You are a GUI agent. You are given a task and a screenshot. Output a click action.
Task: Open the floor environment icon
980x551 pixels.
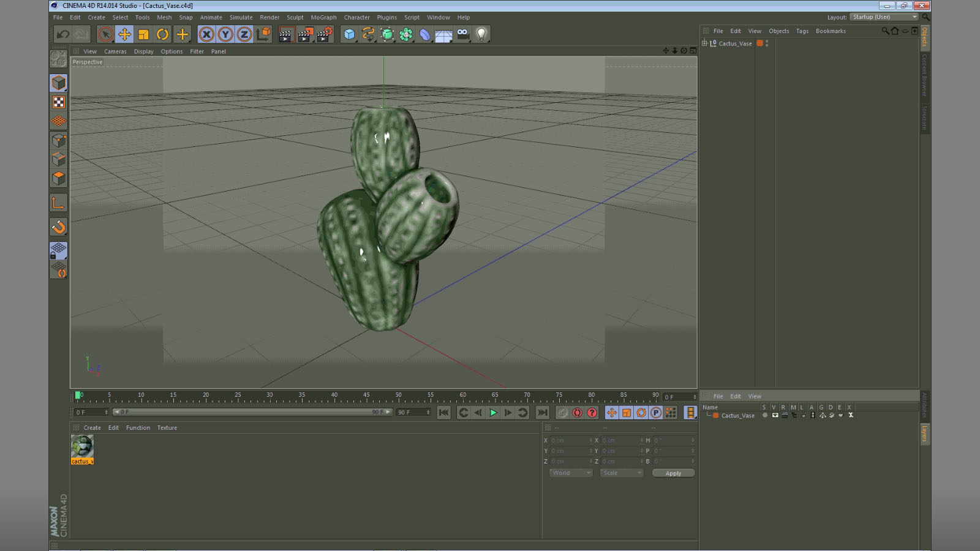pos(444,34)
